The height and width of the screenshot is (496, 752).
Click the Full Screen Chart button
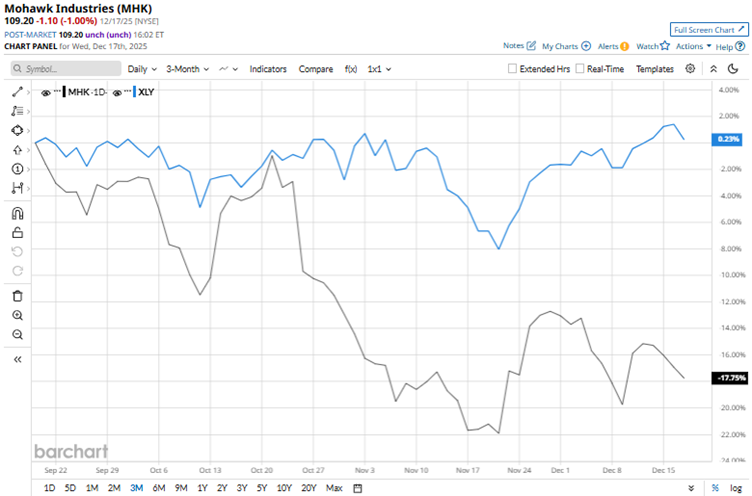[709, 30]
